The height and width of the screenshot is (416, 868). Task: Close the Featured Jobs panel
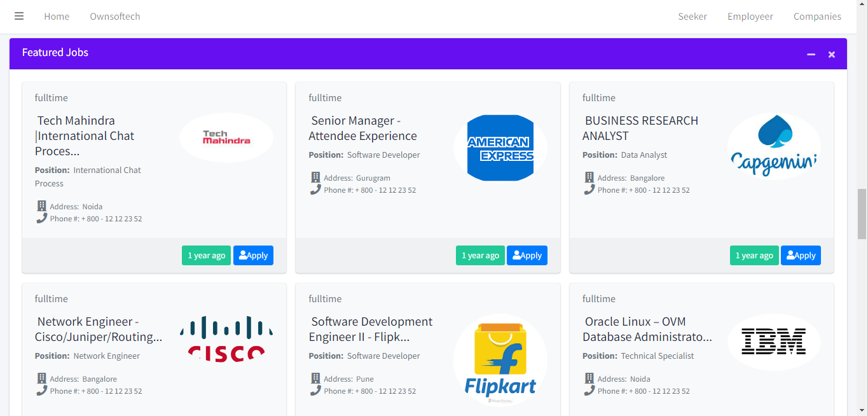pyautogui.click(x=831, y=55)
